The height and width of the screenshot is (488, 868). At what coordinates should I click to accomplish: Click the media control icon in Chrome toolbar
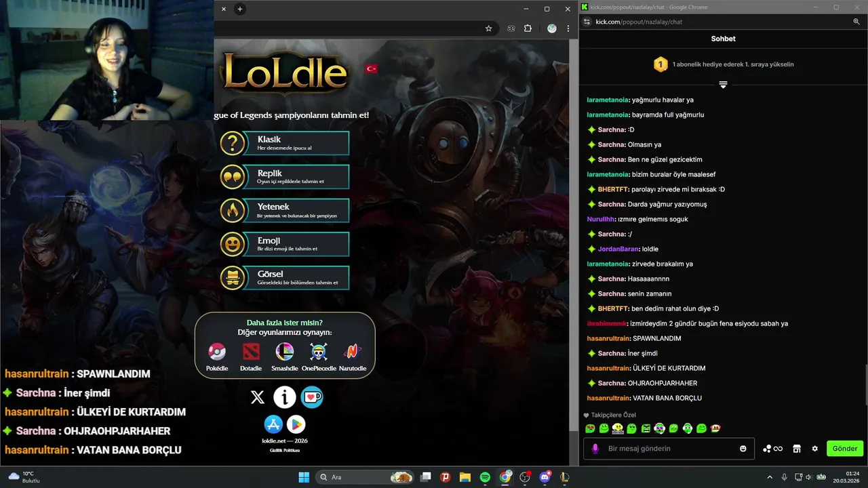tap(511, 28)
